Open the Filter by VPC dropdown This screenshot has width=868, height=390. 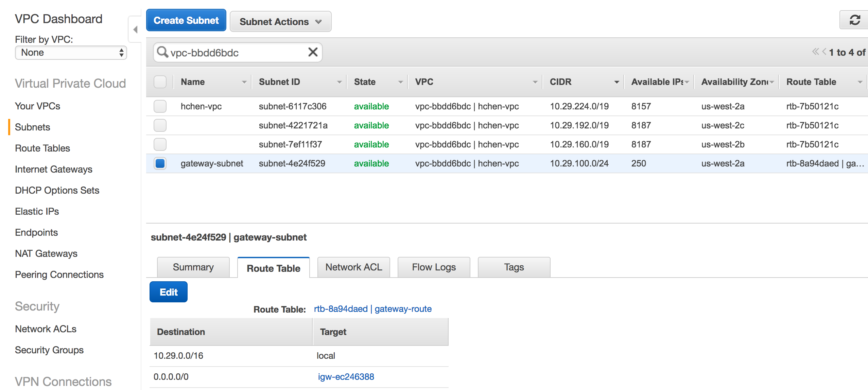coord(71,53)
